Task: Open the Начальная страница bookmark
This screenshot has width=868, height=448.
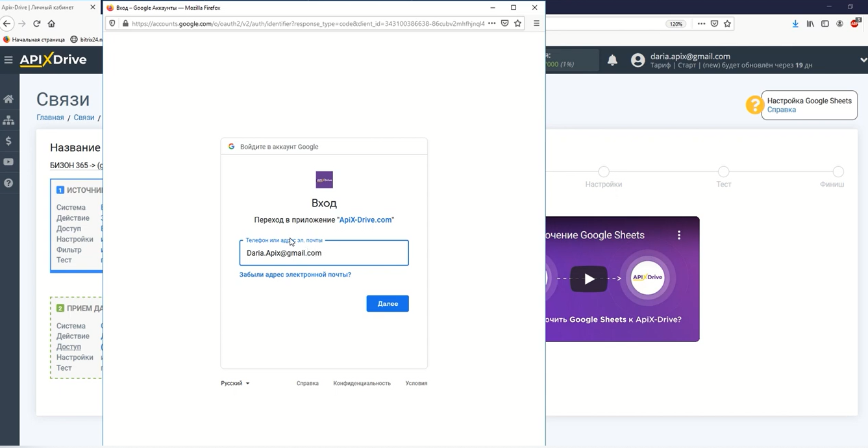Action: (x=34, y=40)
